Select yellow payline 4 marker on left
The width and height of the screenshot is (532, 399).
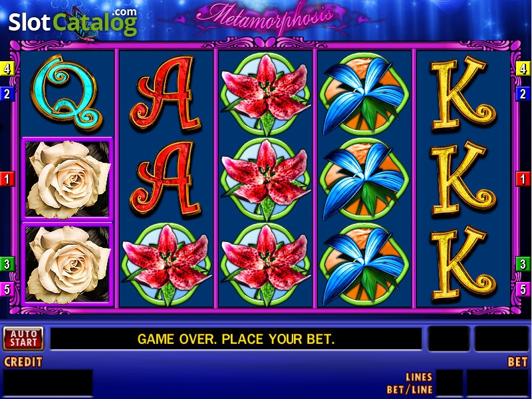click(x=7, y=69)
